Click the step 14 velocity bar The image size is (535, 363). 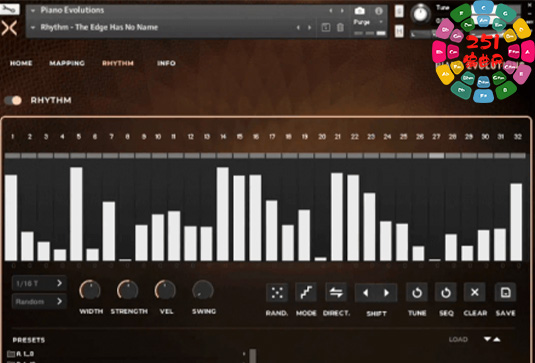pos(223,214)
